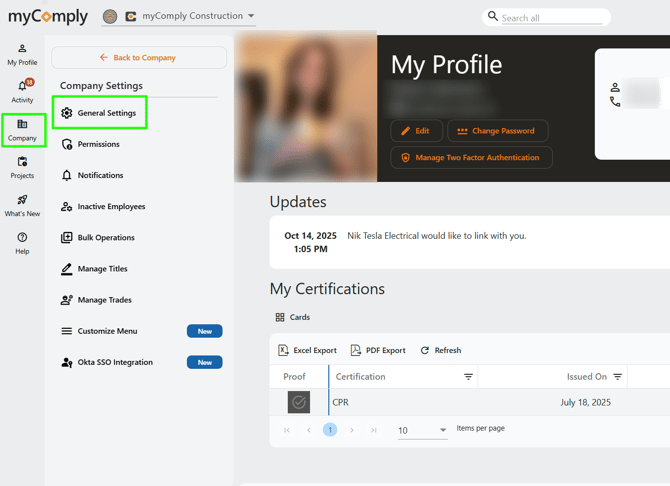Click the Issued On column header
The height and width of the screenshot is (486, 670).
587,377
